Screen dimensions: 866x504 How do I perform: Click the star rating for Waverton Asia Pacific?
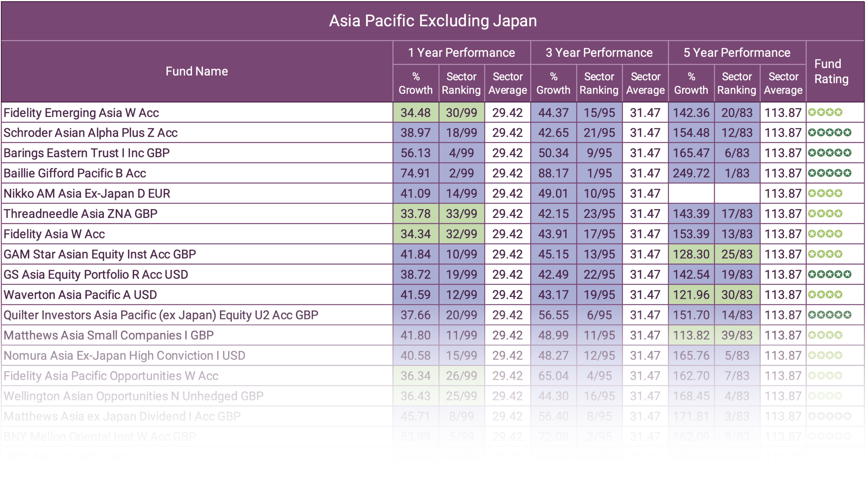click(x=825, y=294)
